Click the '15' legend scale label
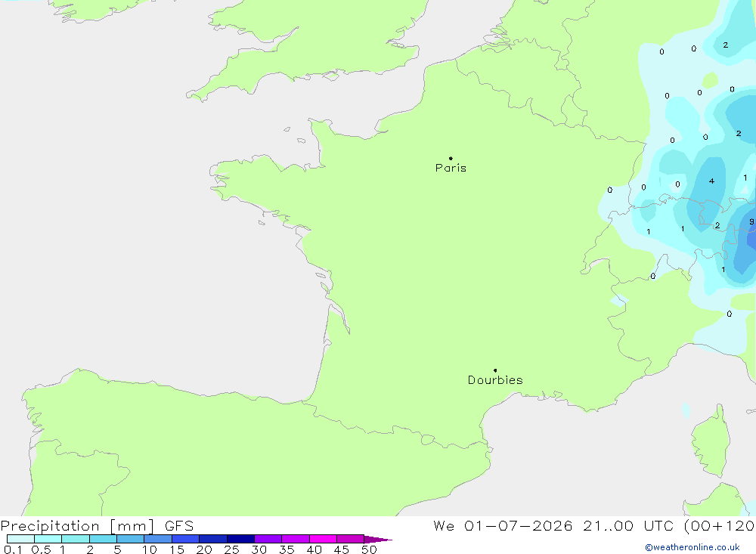Screen dimensions: 756x554 point(177,549)
